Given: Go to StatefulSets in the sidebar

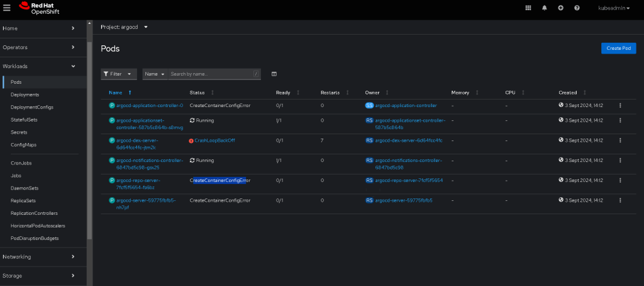Looking at the screenshot, I should pyautogui.click(x=25, y=120).
